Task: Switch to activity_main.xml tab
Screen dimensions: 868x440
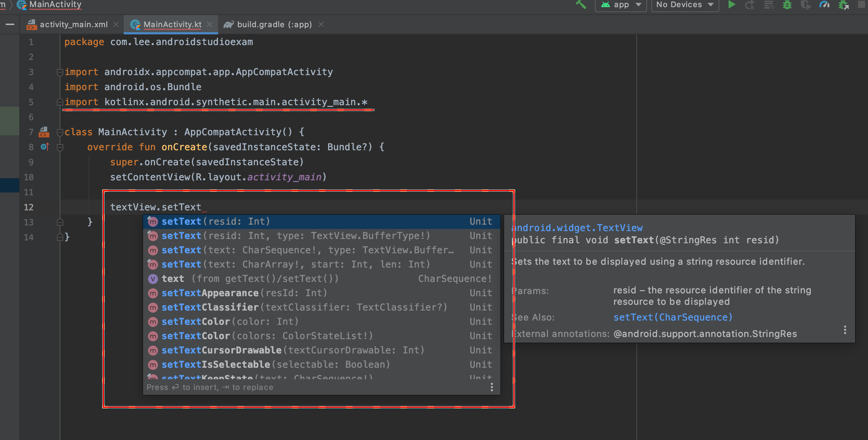Action: (x=73, y=24)
